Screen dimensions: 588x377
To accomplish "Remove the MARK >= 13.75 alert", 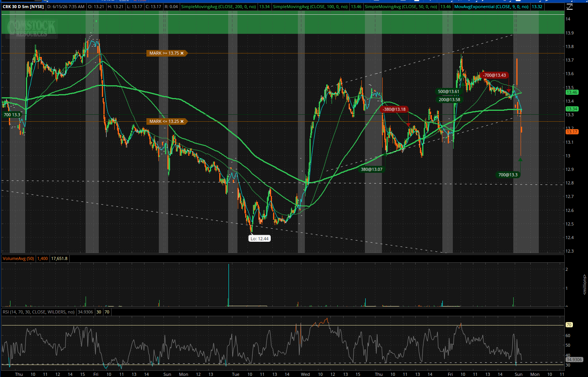I will tap(182, 53).
